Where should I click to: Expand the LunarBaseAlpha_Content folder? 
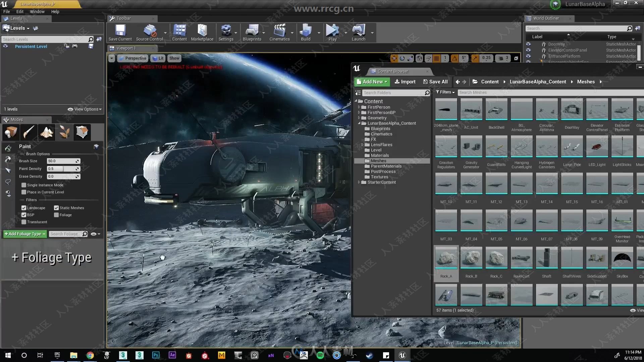(359, 123)
